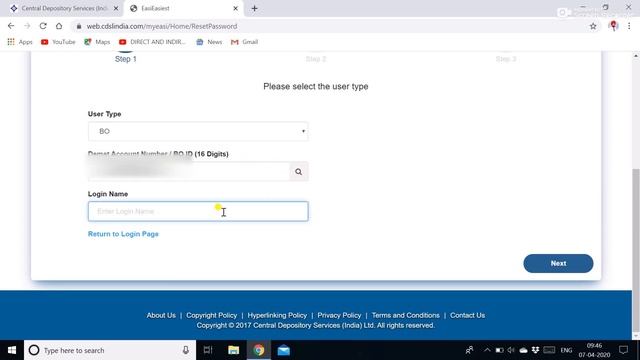Click the Step 1 indicator
Screen dimensions: 640x360
125,59
